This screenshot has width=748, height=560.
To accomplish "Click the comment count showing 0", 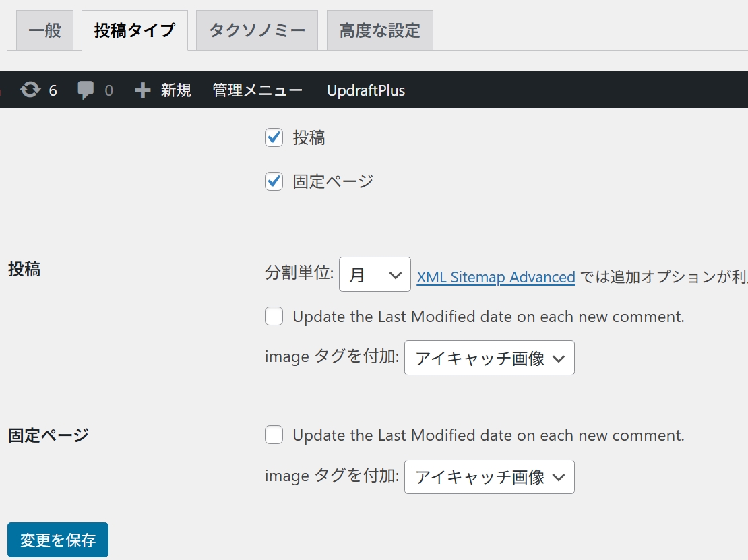I will tap(108, 90).
